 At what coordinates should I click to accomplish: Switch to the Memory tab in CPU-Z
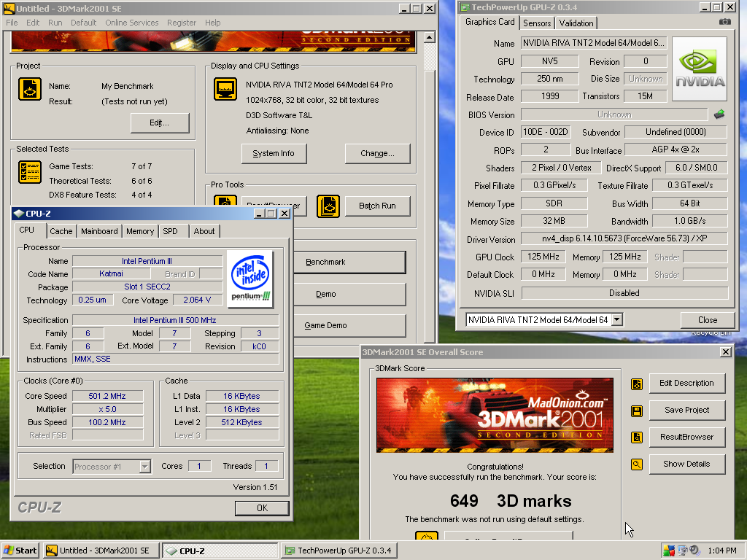(140, 231)
